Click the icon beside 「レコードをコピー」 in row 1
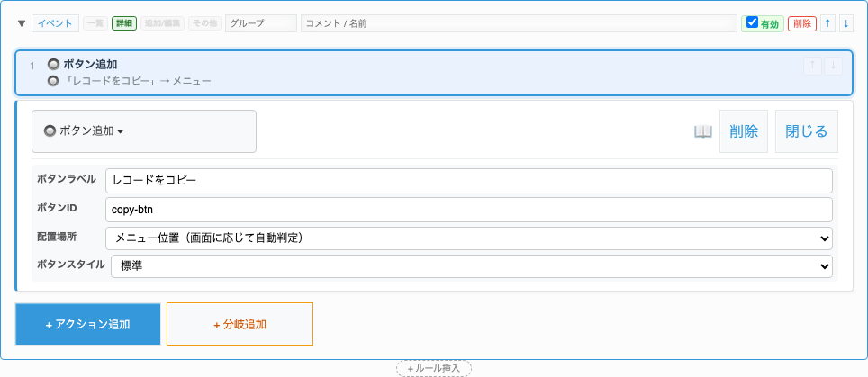The height and width of the screenshot is (377, 868). pos(53,81)
